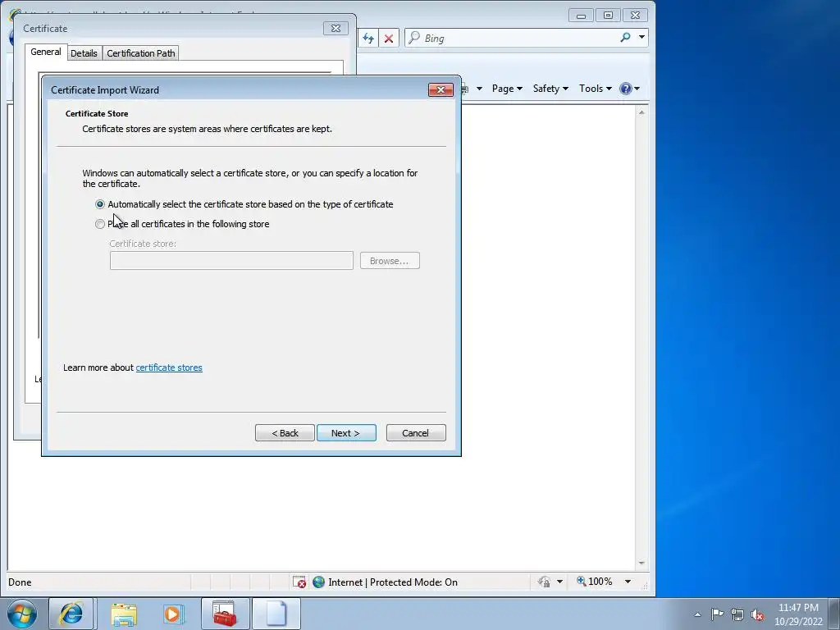This screenshot has width=840, height=630.
Task: Click the scroll up arrow in IE
Action: coord(641,112)
